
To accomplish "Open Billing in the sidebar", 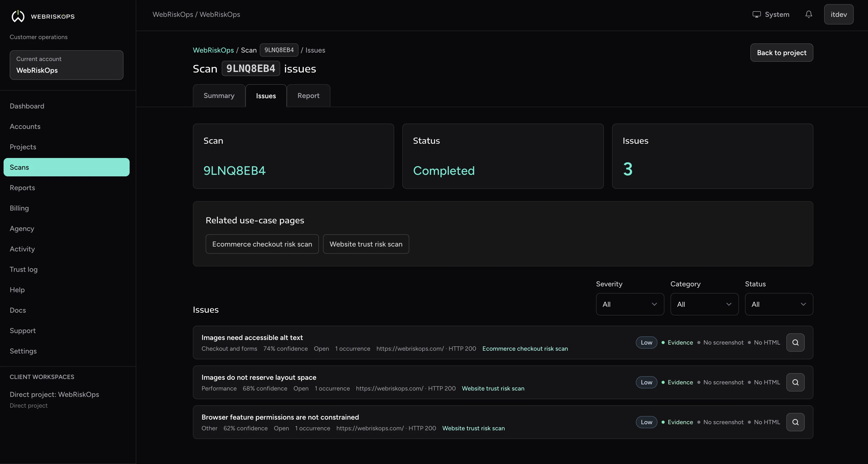I will point(66,208).
